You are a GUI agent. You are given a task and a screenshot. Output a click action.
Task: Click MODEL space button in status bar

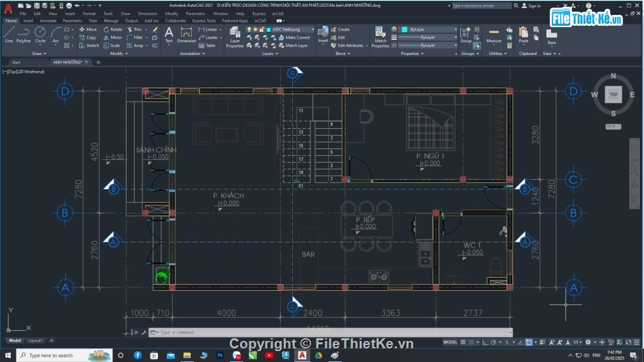pos(450,342)
